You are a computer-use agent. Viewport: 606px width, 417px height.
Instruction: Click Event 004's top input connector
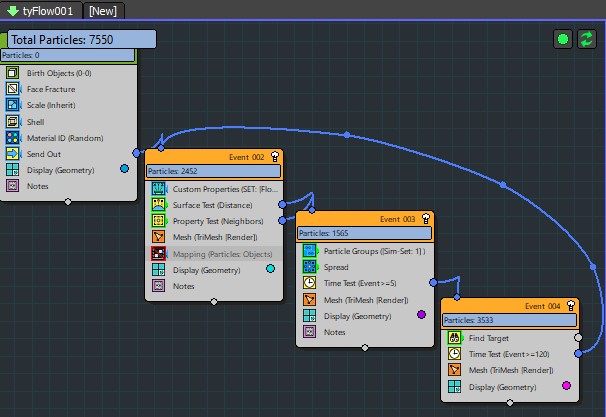[457, 297]
